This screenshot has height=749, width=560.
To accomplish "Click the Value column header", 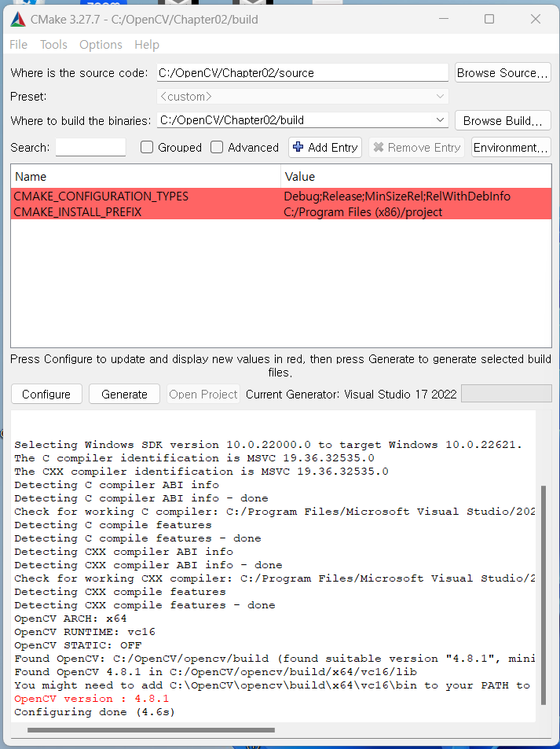I will [x=415, y=176].
